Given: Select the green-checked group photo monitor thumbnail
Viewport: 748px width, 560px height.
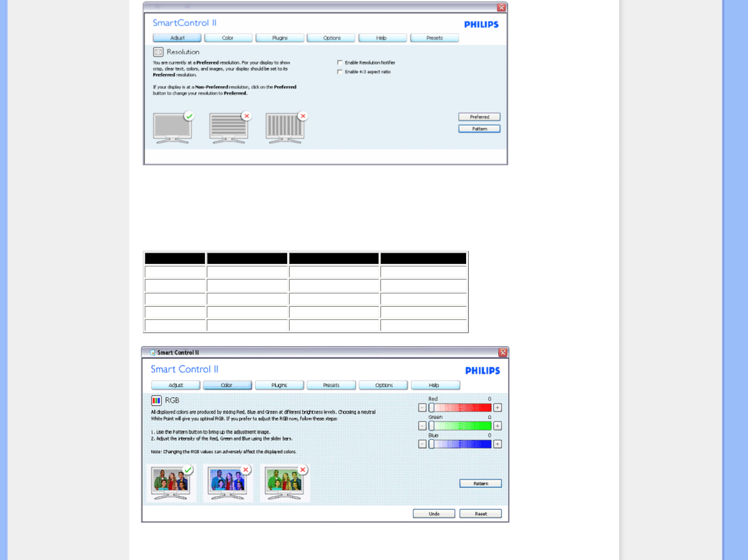Looking at the screenshot, I should (x=171, y=483).
